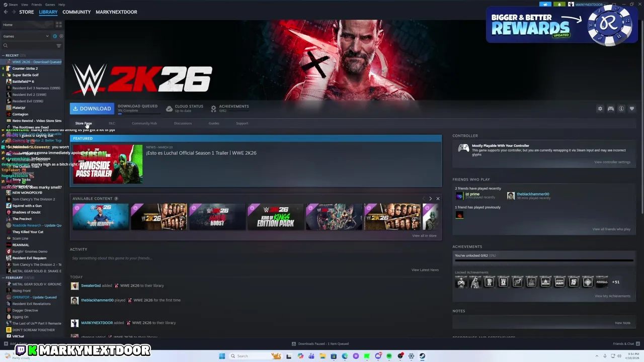Open View controller settings link

tap(612, 162)
